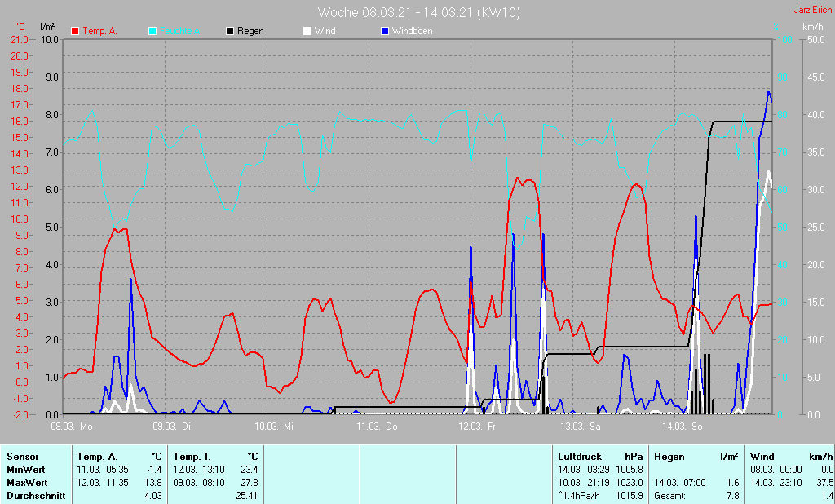
Task: Click the '08.03. 00:00' minimum wind time
Action: coord(776,470)
